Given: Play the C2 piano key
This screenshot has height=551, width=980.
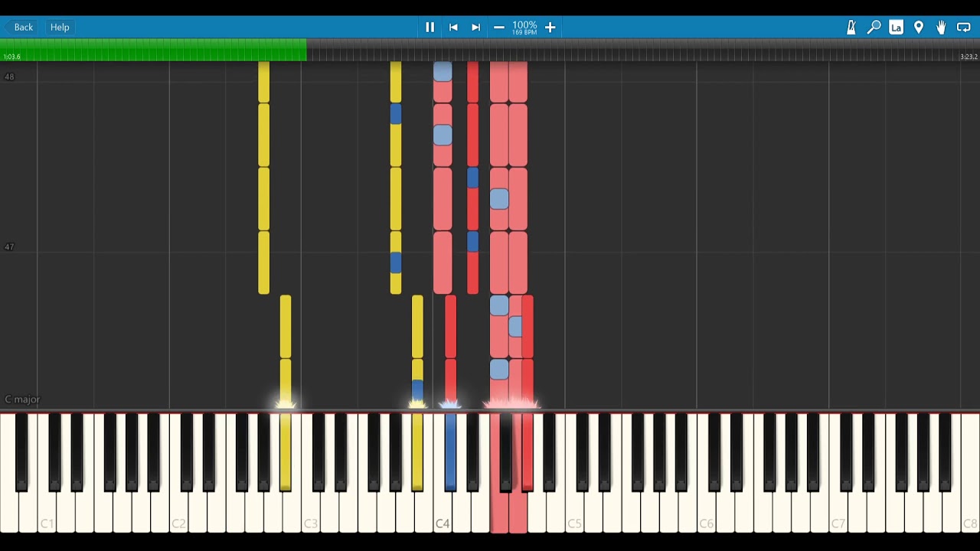Looking at the screenshot, I should (178, 513).
